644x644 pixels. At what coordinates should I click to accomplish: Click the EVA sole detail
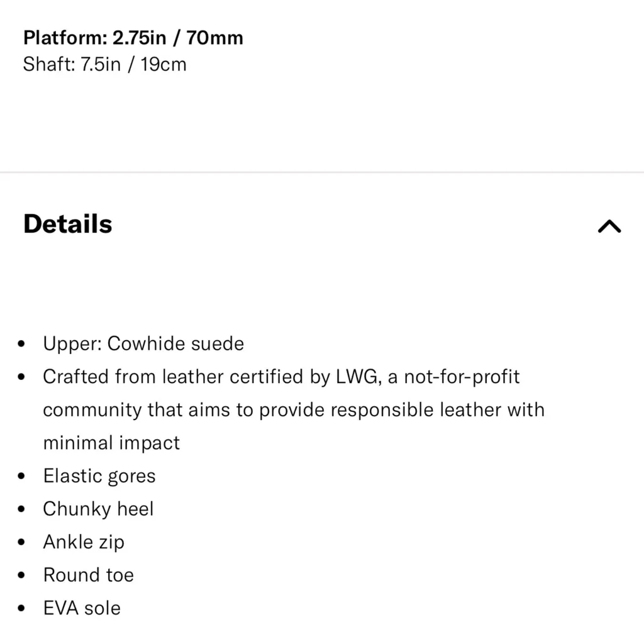pyautogui.click(x=82, y=608)
